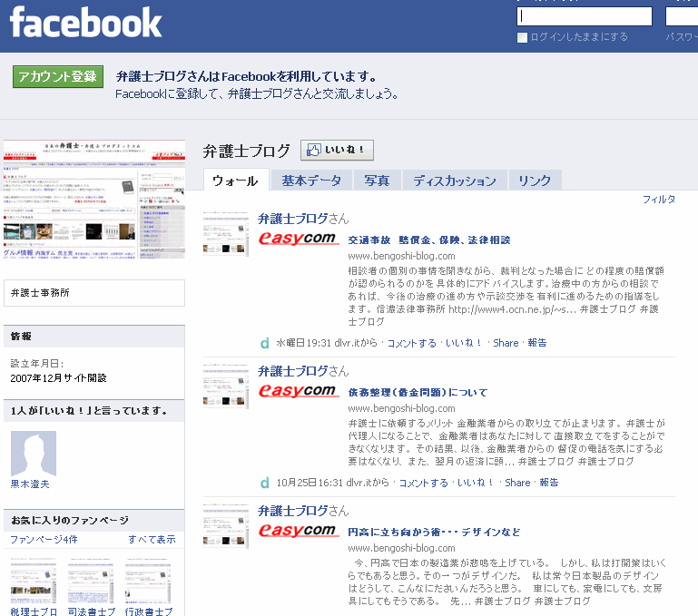Click the easycom logo in 円高 post
698x616 pixels.
point(299,531)
